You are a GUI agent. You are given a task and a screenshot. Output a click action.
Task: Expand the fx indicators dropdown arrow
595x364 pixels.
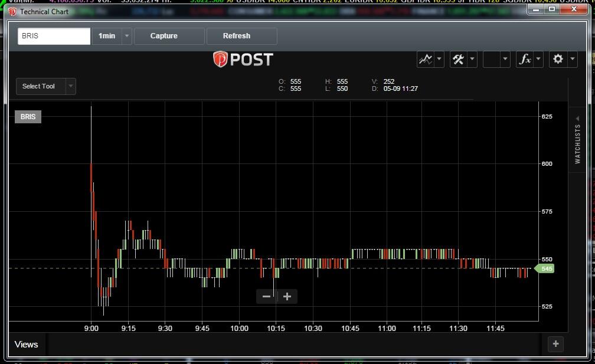pos(538,59)
